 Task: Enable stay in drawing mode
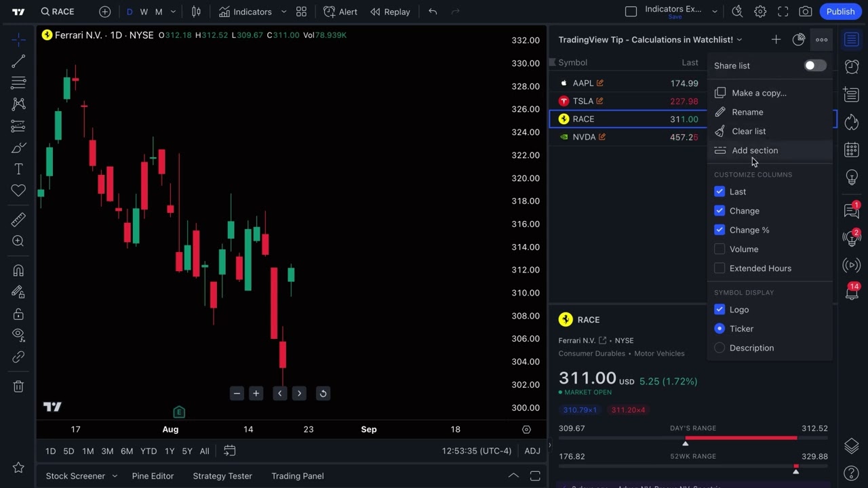[18, 292]
